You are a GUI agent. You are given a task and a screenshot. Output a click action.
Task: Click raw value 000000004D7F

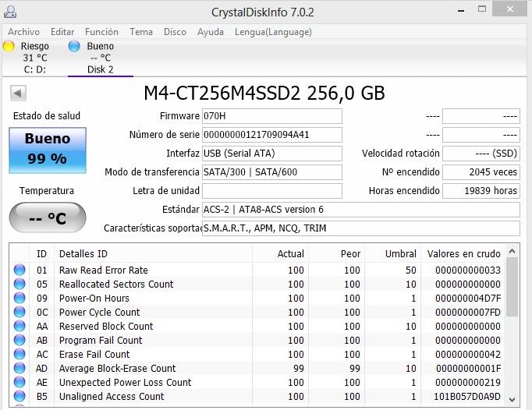click(x=468, y=298)
